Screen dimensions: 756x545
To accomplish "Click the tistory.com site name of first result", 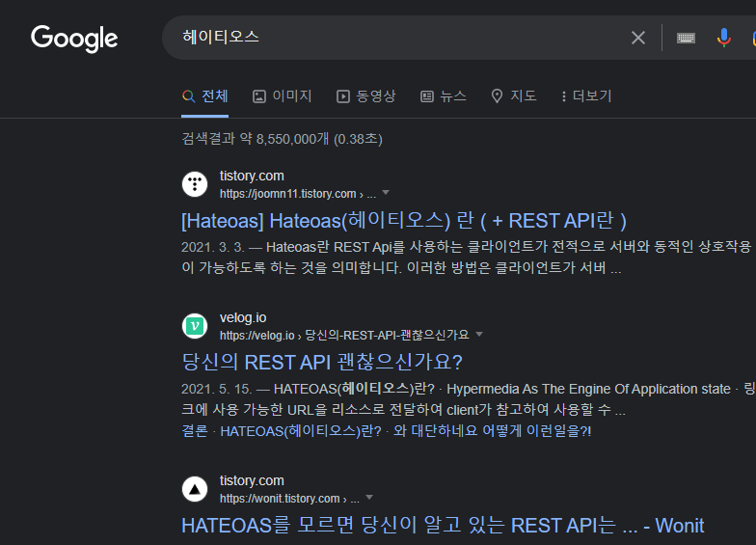I will (252, 176).
